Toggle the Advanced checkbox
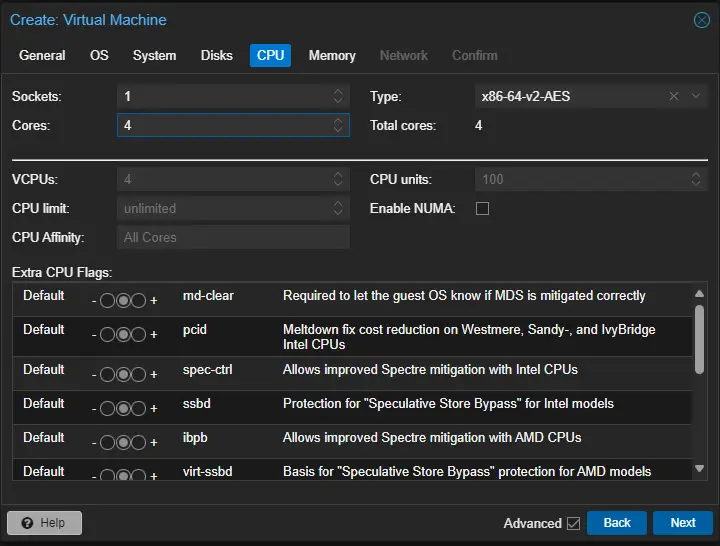This screenshot has height=546, width=720. coord(573,523)
